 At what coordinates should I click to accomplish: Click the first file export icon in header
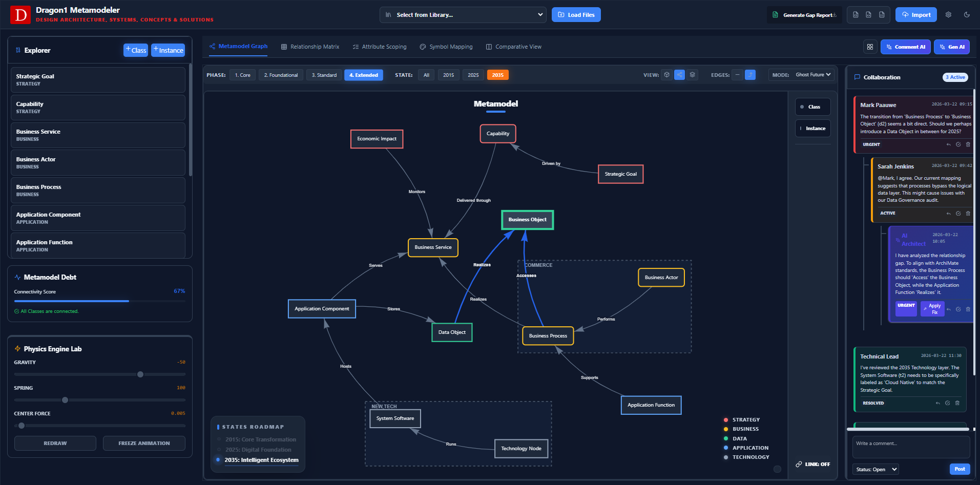(x=856, y=15)
